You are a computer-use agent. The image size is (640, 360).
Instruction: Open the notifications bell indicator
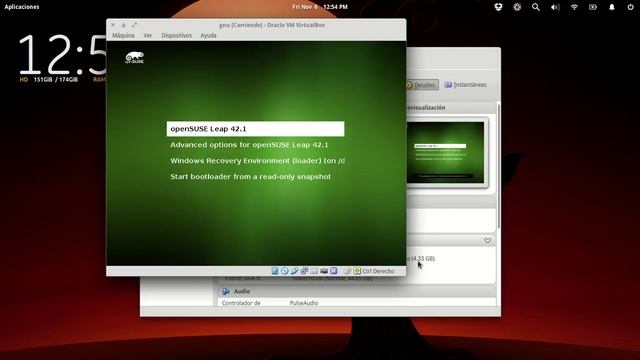(x=612, y=7)
